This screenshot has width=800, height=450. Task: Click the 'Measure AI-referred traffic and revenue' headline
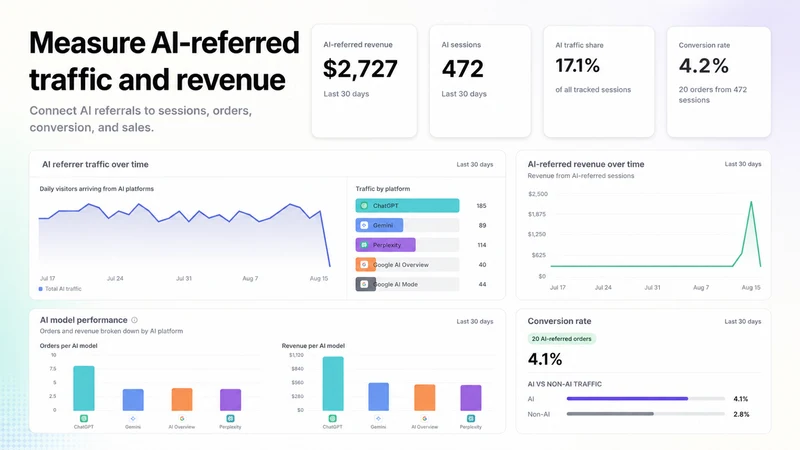pyautogui.click(x=164, y=61)
